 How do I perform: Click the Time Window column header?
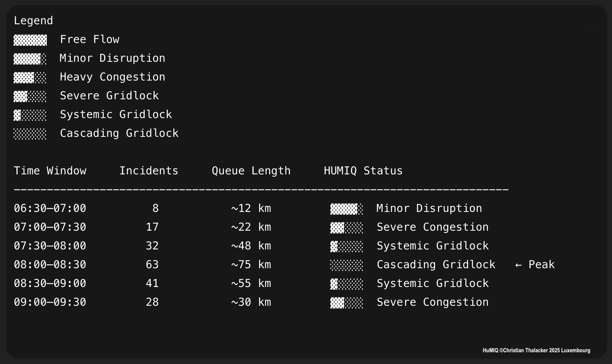50,171
